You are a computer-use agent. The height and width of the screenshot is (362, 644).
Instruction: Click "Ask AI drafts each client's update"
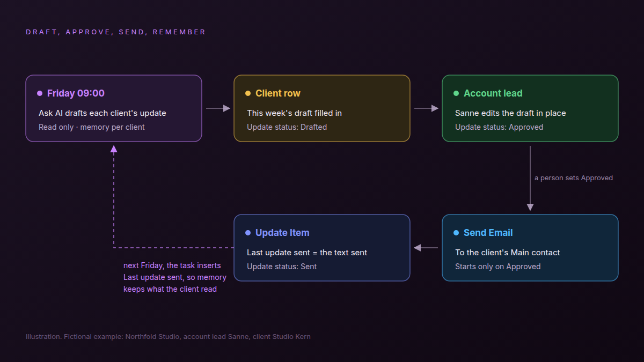[x=103, y=113]
